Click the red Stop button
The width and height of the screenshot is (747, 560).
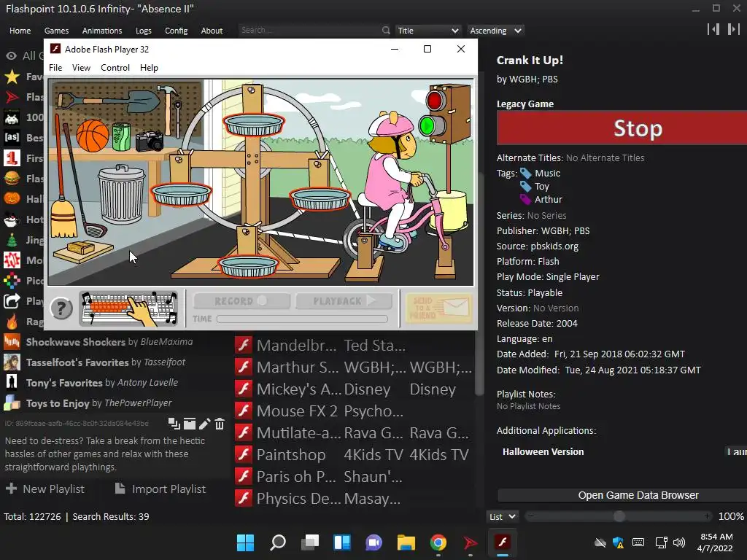click(x=622, y=128)
